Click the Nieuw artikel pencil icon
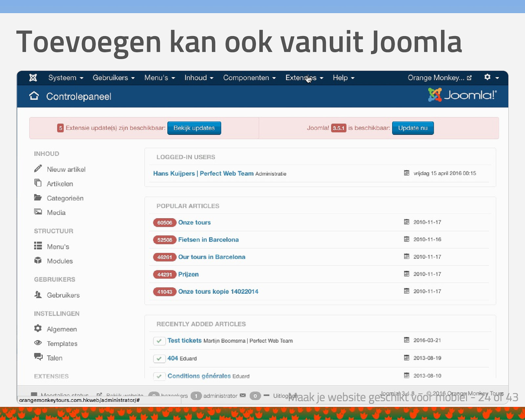 point(38,169)
